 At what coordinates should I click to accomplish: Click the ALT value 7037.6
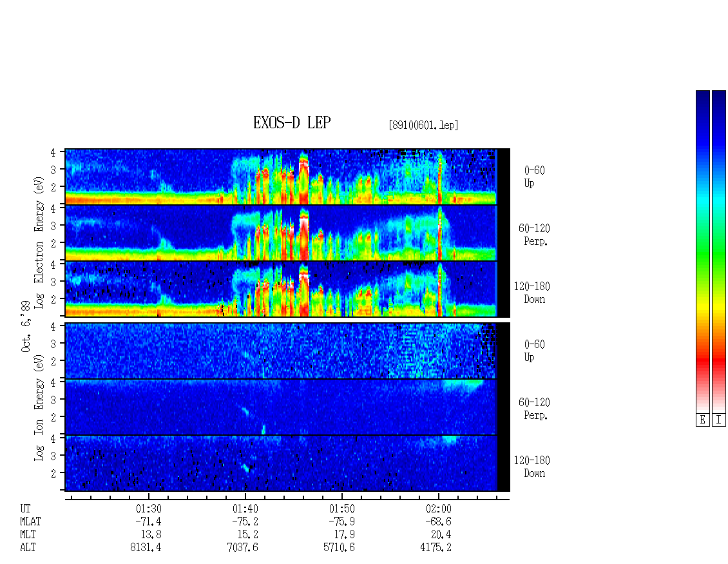[242, 548]
